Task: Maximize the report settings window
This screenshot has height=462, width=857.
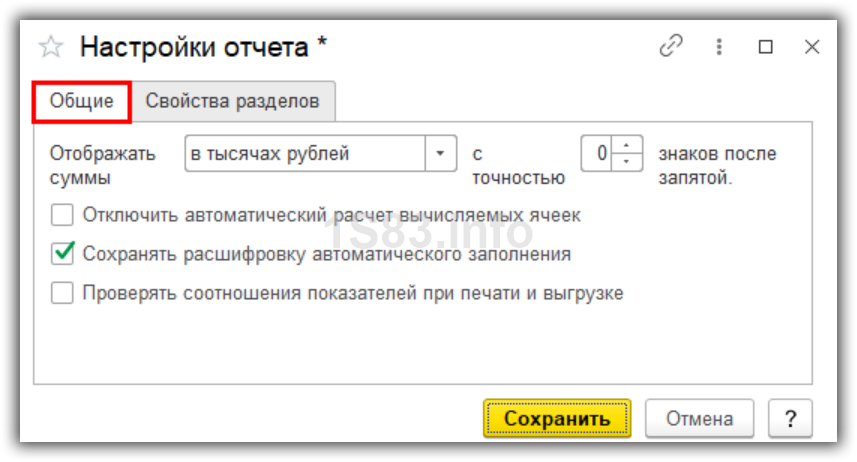Action: (x=766, y=47)
